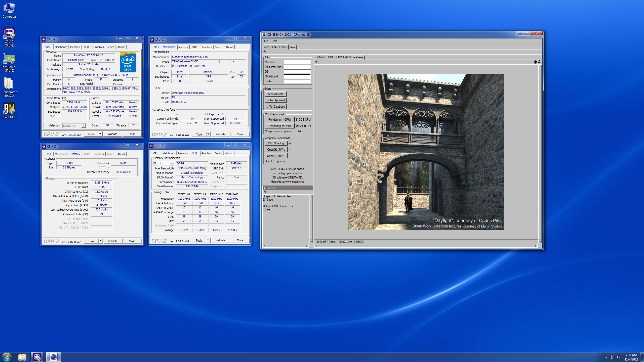Open the TechPowerUp GPU-Z desktop shortcut
Viewport: 644px width, 362px height.
(9, 62)
